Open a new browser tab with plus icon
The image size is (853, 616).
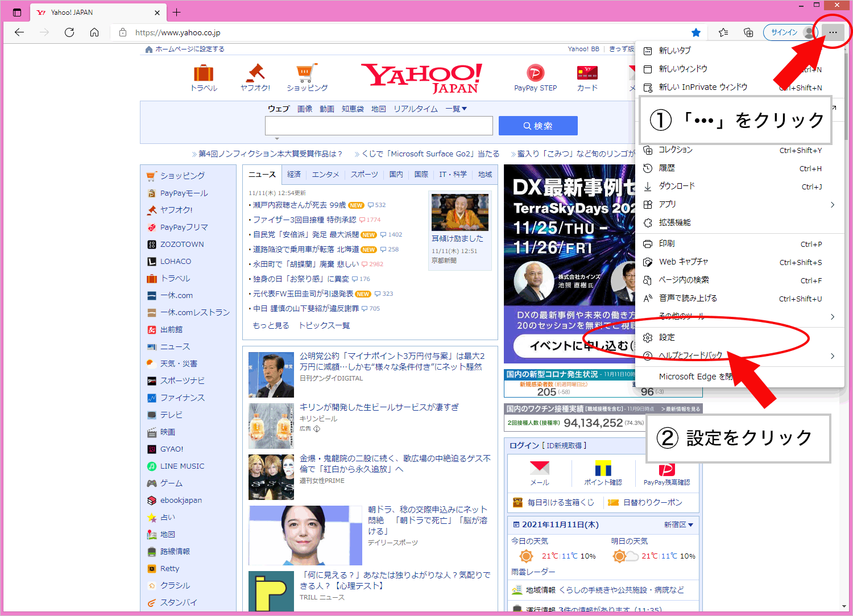176,12
